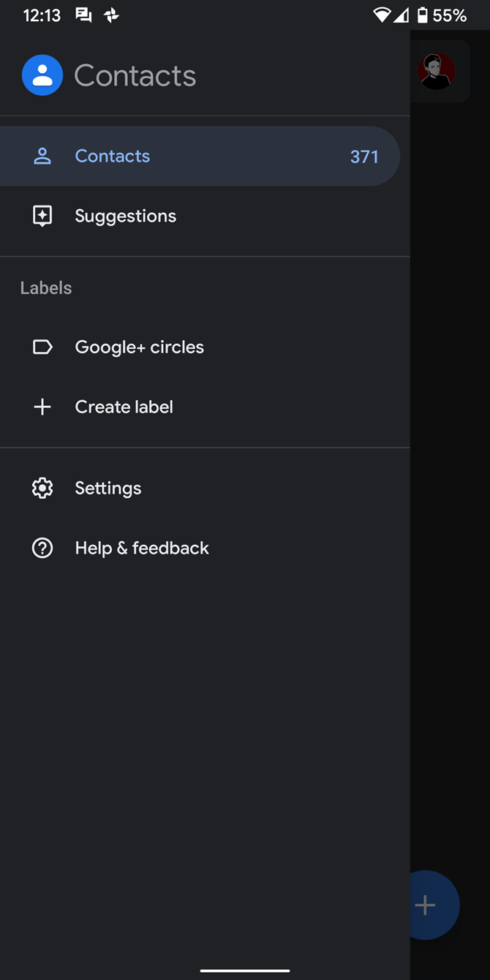Click the Contacts app logo icon

pos(42,75)
